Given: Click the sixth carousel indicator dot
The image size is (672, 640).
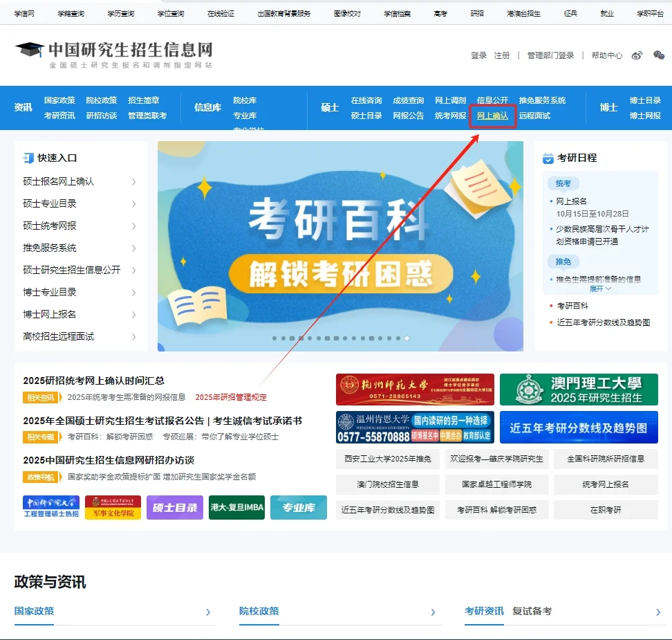Looking at the screenshot, I should point(317,338).
